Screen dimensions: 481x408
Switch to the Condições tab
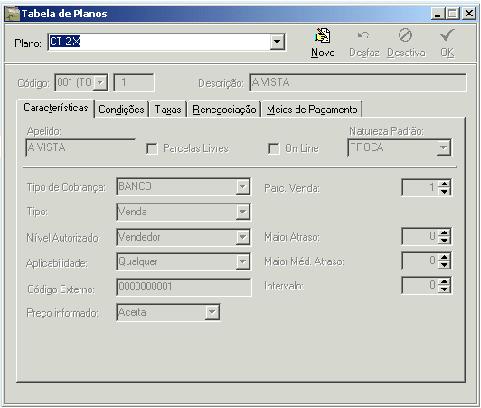(121, 109)
